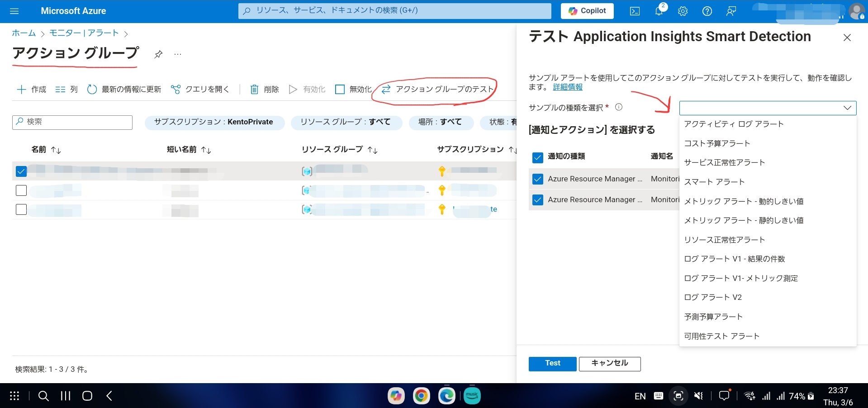Open Cloud Shell from the top bar
This screenshot has width=868, height=408.
click(635, 11)
